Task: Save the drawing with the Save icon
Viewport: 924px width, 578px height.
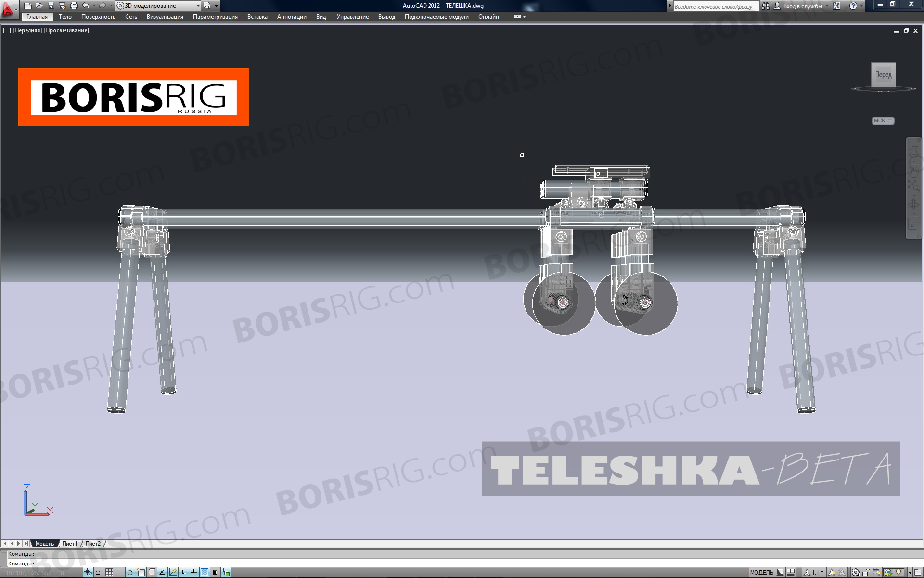Action: coord(51,6)
